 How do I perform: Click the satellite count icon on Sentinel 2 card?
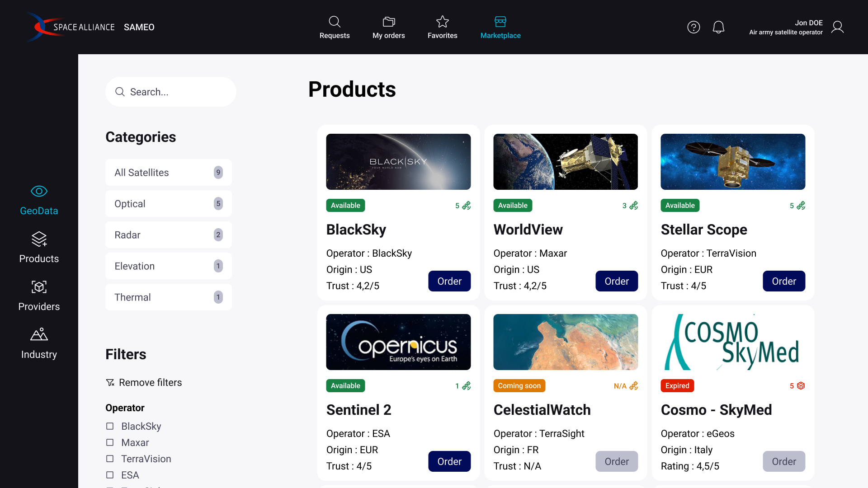coord(467,386)
